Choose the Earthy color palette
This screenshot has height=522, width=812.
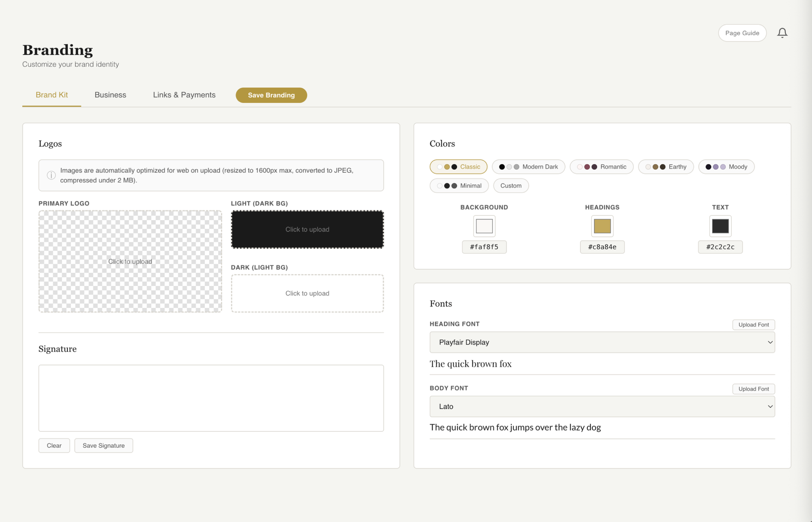pyautogui.click(x=666, y=166)
